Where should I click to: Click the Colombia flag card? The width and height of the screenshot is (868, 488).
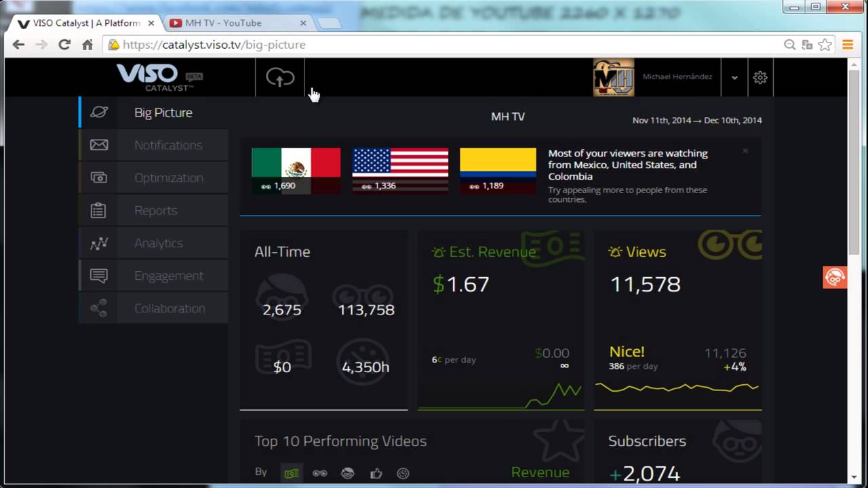(498, 171)
